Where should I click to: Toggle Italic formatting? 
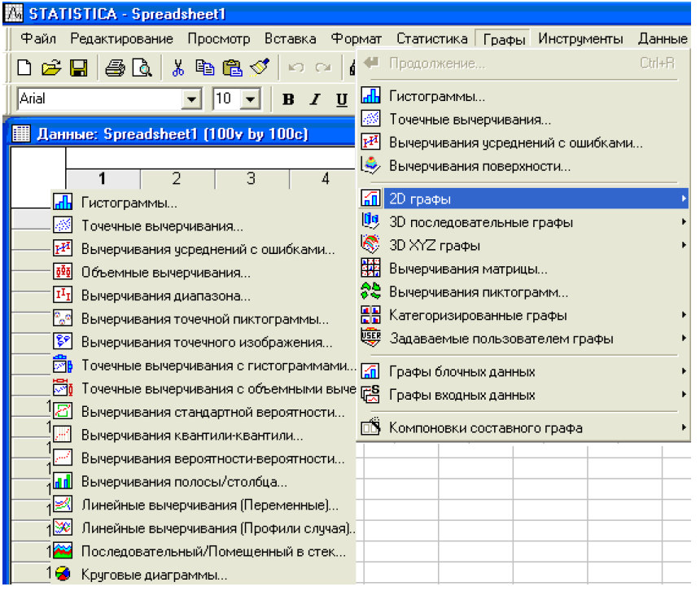(315, 99)
